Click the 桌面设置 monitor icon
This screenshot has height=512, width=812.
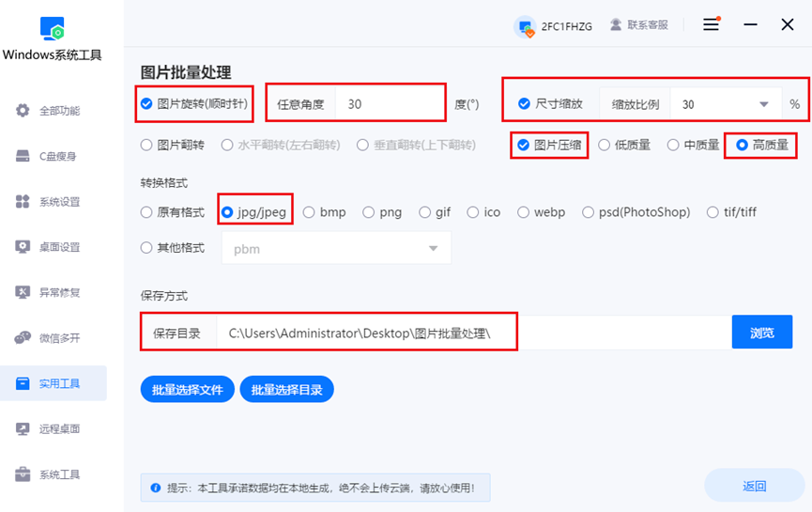(23, 247)
